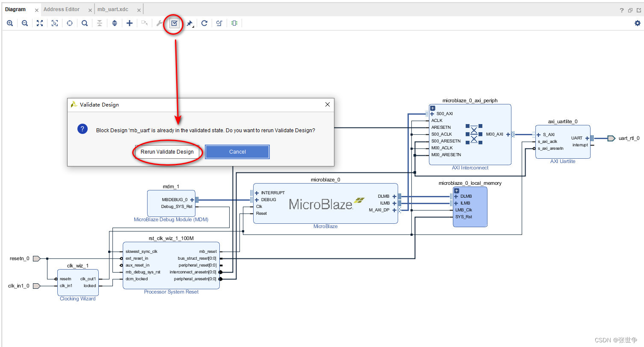Close the Diagram tab

coord(36,10)
